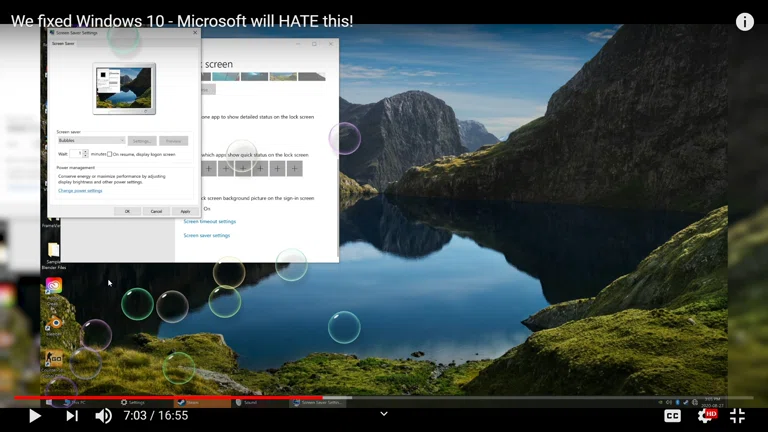Image resolution: width=768 pixels, height=432 pixels.
Task: Expand the chevron above the player controls
Action: point(383,413)
